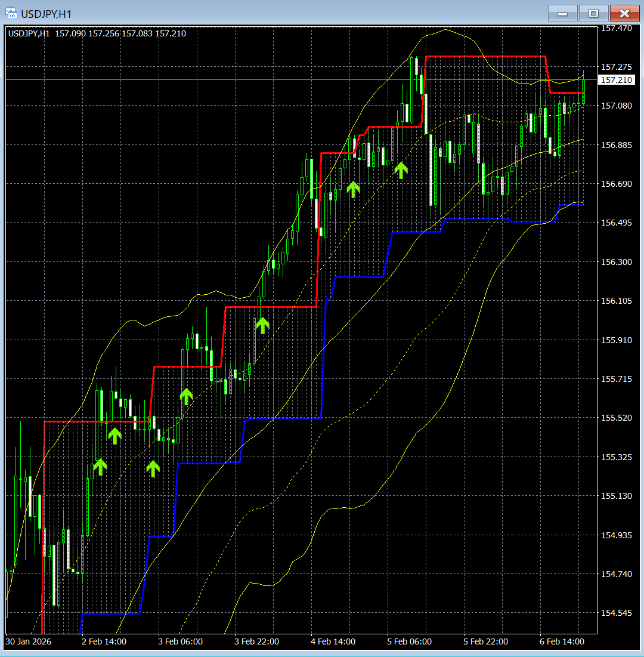
Task: Select the buy arrow near 155.62 level
Action: [x=186, y=396]
